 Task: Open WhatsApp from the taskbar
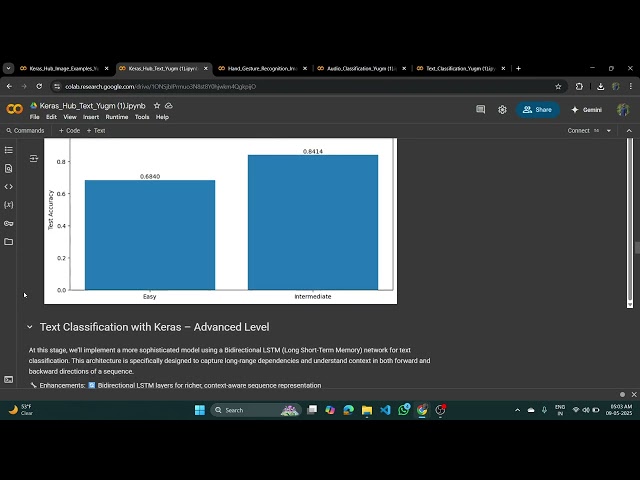click(x=404, y=410)
